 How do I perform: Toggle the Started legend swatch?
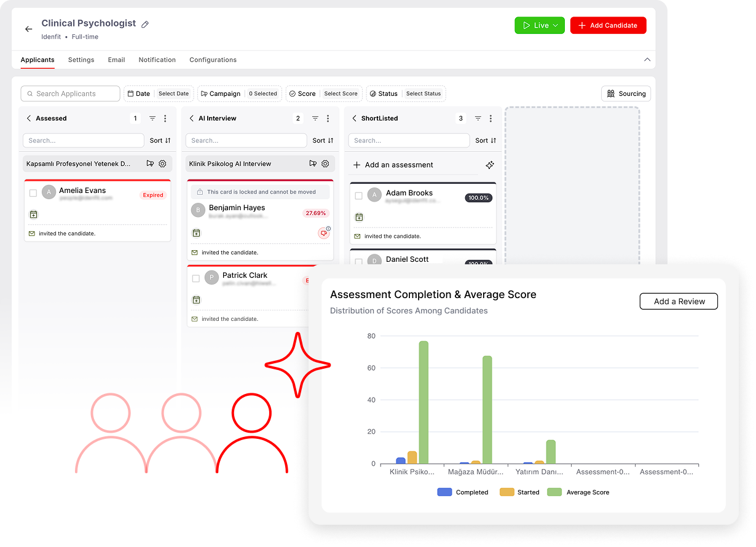point(507,492)
